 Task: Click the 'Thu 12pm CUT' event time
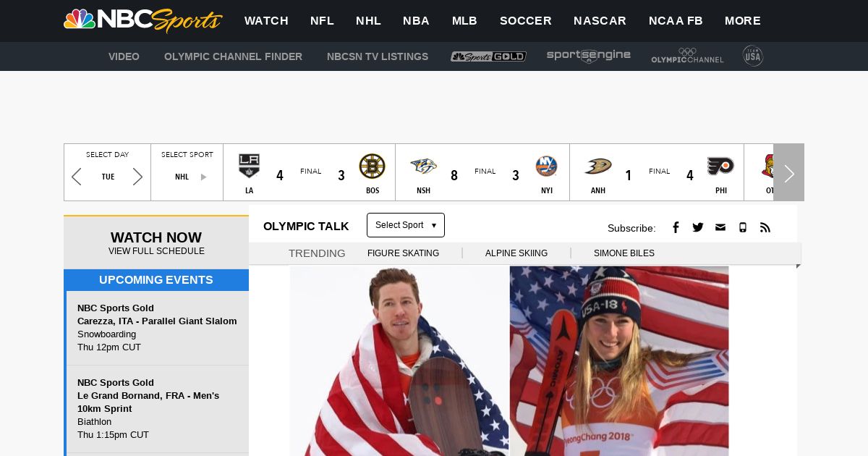109,347
